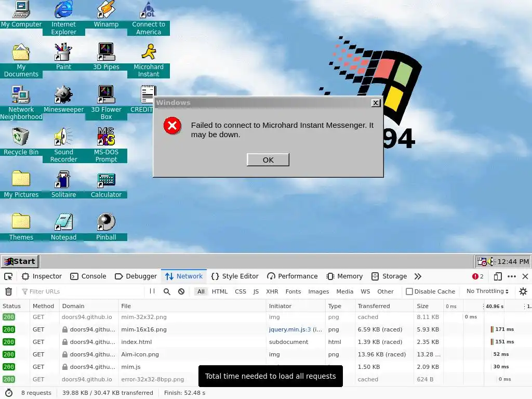
Task: Open the No Throttling dropdown
Action: [487, 291]
